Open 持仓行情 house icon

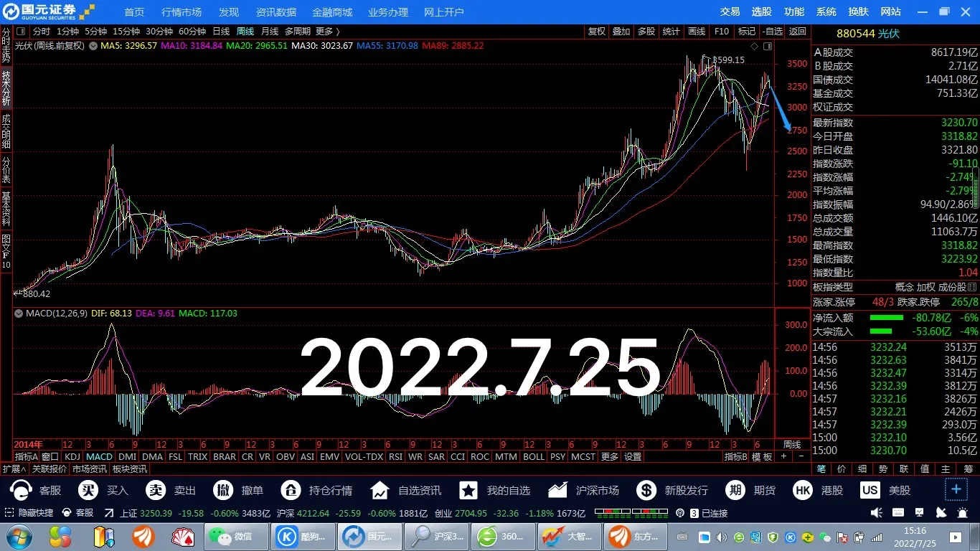(x=291, y=491)
